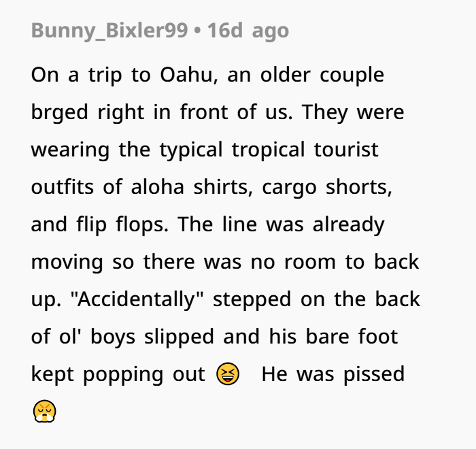The image size is (476, 449).
Task: Click the quoted word "Accidentally"
Action: 136,299
